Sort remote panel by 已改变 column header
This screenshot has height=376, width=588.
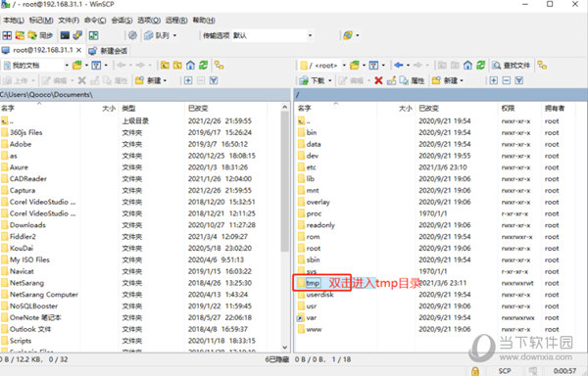(x=457, y=109)
